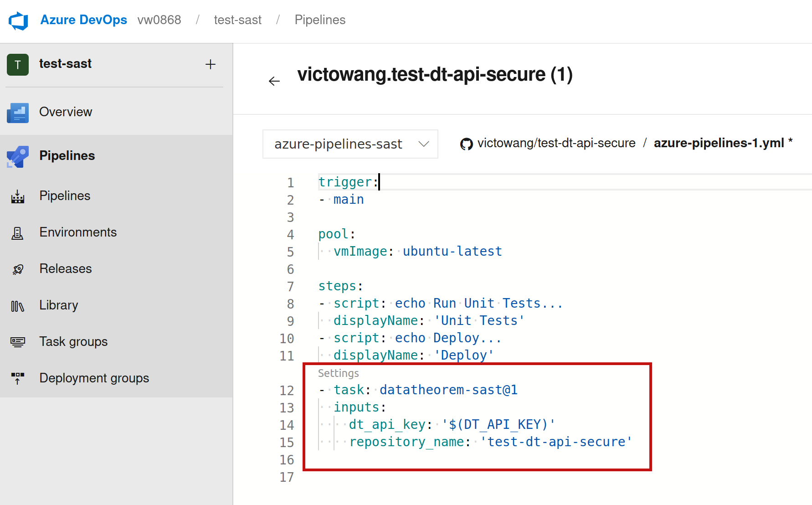
Task: Click the Library books icon
Action: [18, 306]
